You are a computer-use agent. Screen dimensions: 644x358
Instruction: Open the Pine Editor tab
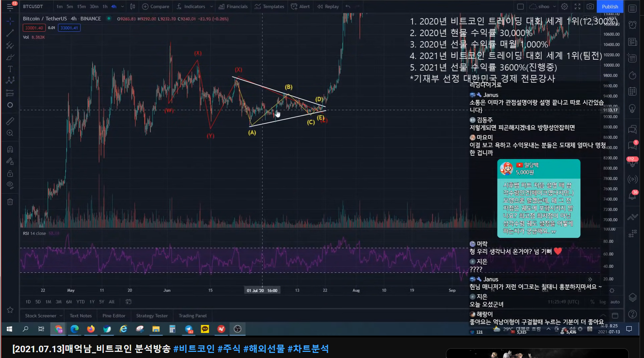114,316
